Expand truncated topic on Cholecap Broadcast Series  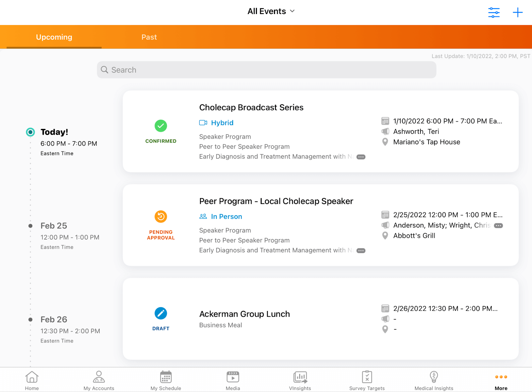(361, 157)
